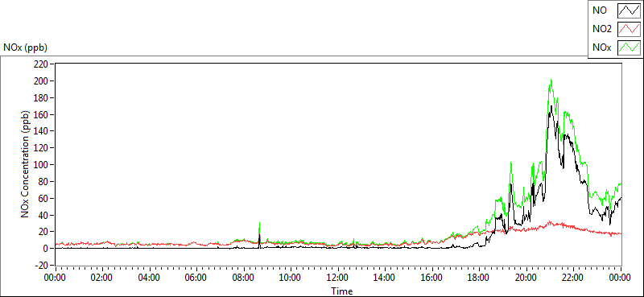
Task: Click the 'Time' X-axis label
Action: (341, 291)
